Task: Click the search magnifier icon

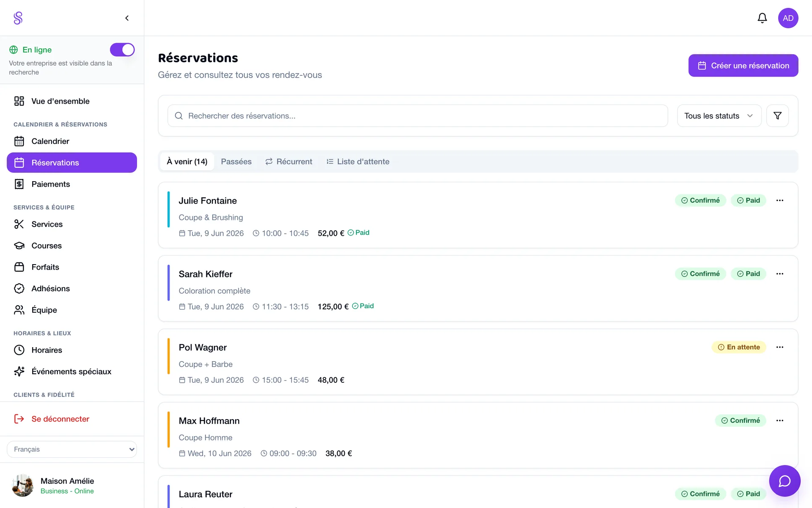Action: [179, 116]
